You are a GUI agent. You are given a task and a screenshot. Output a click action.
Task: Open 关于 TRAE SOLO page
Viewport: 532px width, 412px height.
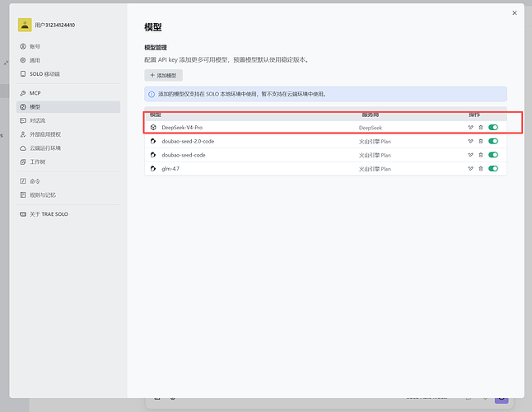(x=68, y=214)
